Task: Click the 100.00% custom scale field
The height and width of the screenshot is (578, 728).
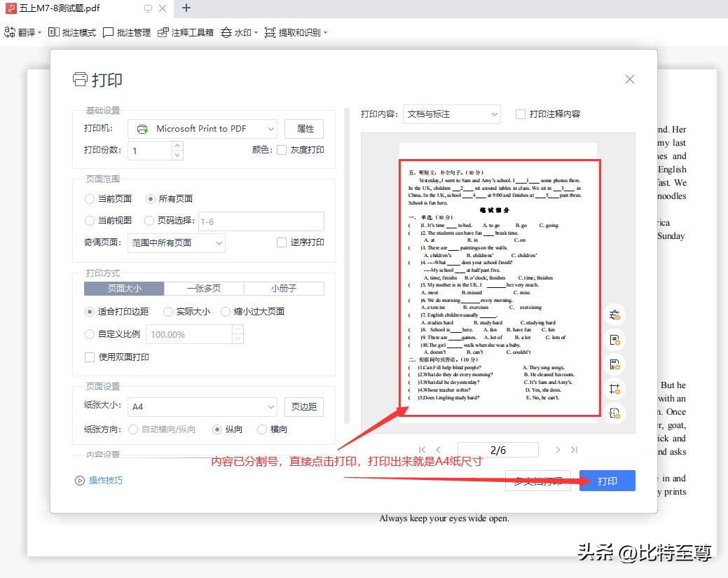Action: point(189,334)
